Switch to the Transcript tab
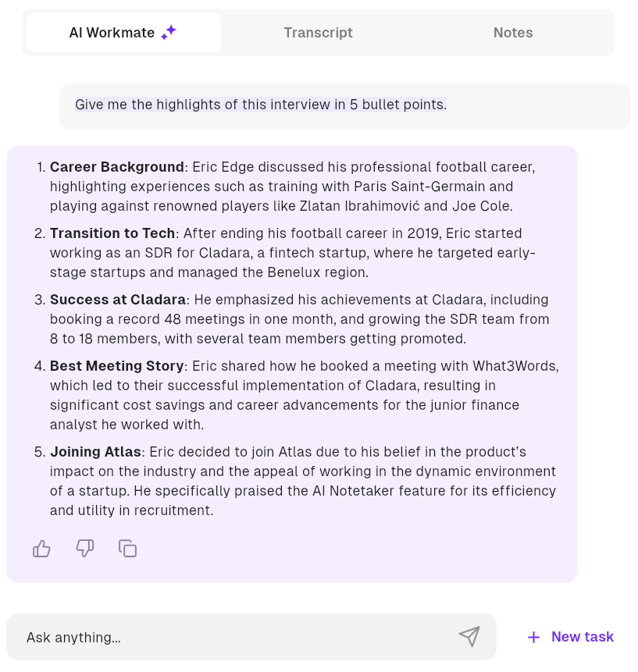 point(318,33)
